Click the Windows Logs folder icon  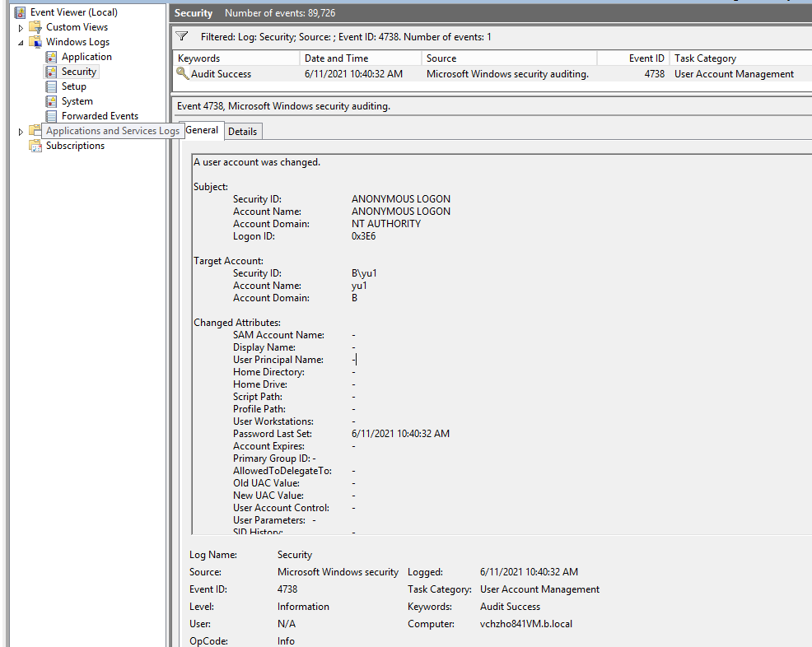tap(35, 42)
